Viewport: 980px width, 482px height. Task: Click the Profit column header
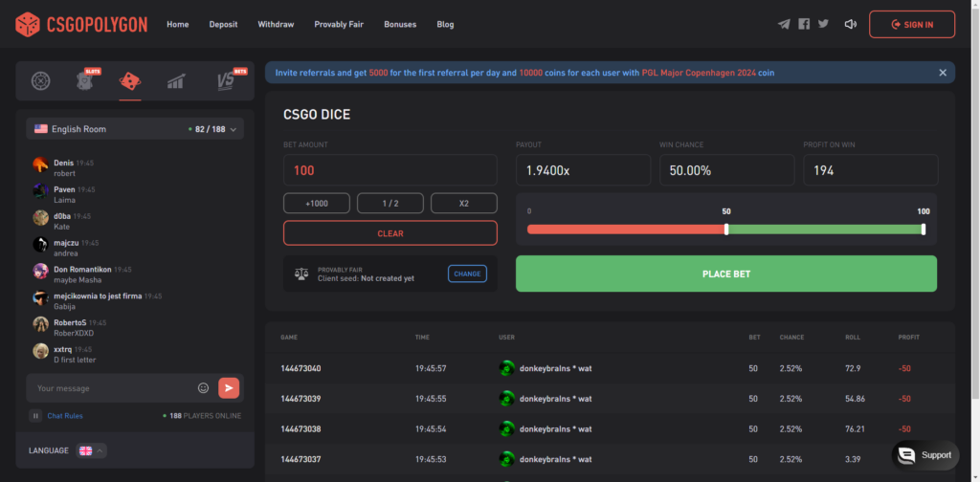[x=909, y=338]
